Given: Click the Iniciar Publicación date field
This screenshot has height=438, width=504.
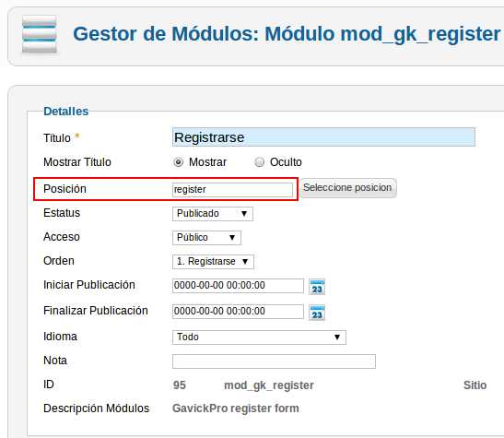Looking at the screenshot, I should [x=238, y=286].
